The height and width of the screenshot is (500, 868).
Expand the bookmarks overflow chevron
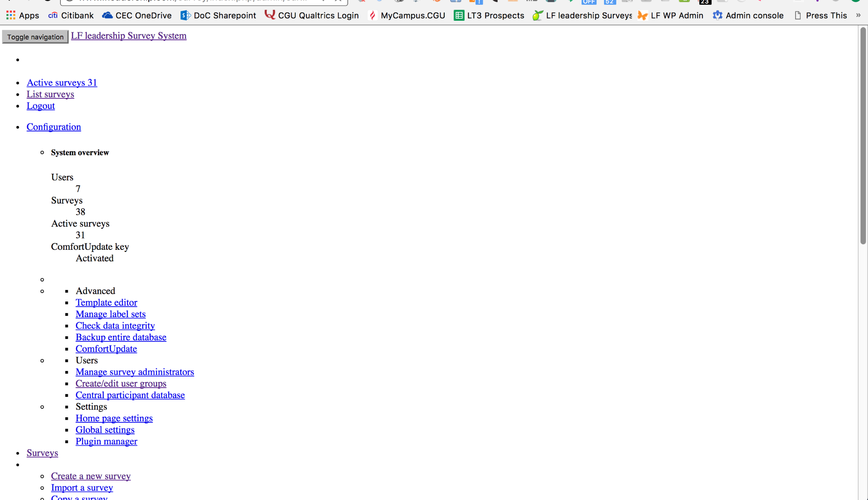[858, 16]
